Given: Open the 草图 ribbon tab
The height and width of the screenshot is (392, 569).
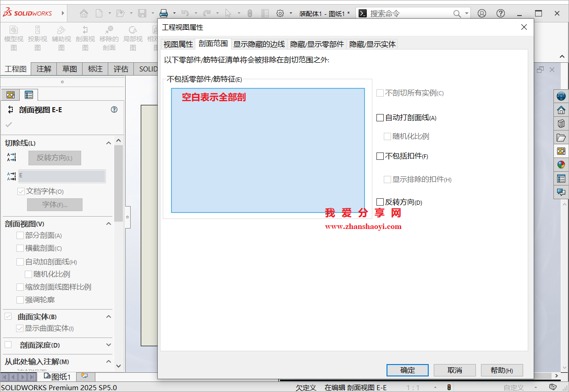Looking at the screenshot, I should click(x=70, y=69).
